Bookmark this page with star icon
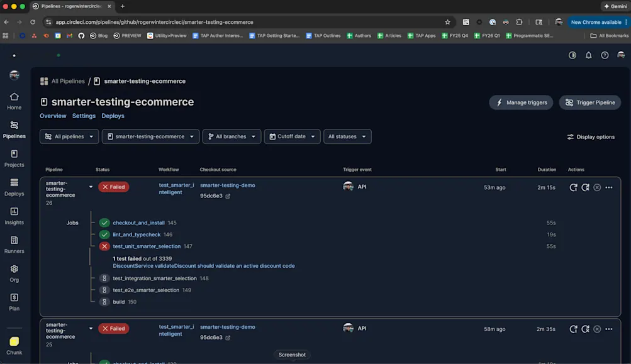631x364 pixels. [x=447, y=22]
